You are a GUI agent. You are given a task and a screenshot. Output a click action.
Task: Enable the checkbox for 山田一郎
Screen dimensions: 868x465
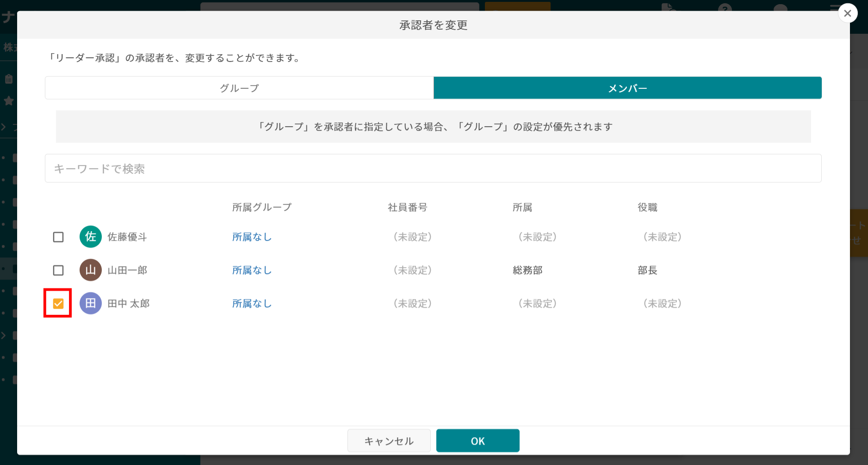pos(58,270)
